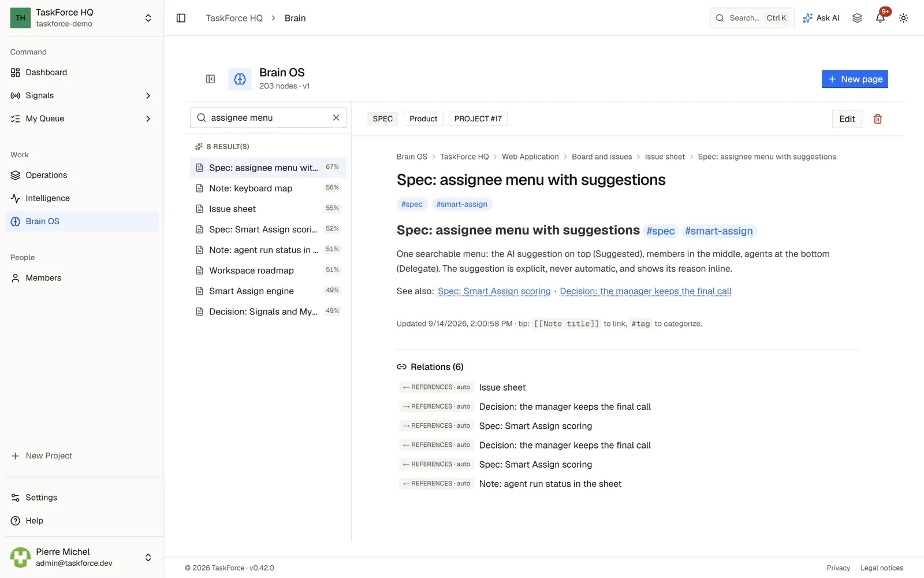The width and height of the screenshot is (924, 578).
Task: Open the layers stack icon in header
Action: pos(857,18)
